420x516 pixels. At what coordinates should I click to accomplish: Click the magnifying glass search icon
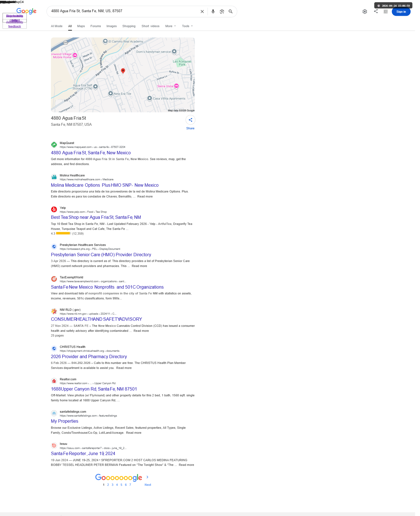click(x=230, y=12)
